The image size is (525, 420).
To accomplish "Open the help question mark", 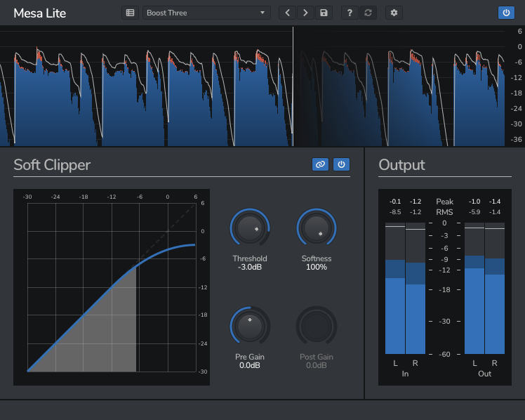I will coord(350,13).
